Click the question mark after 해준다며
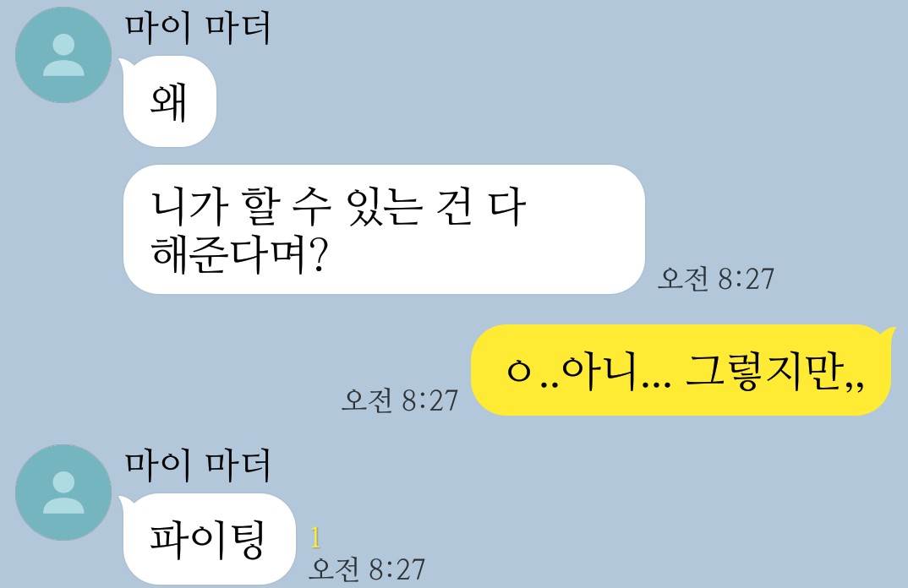The image size is (908, 588). pyautogui.click(x=319, y=254)
